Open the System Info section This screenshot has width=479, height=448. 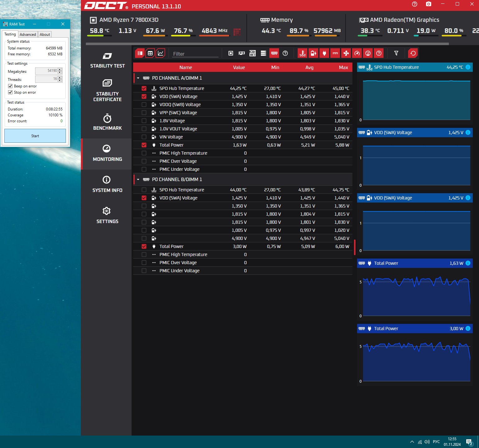[107, 184]
